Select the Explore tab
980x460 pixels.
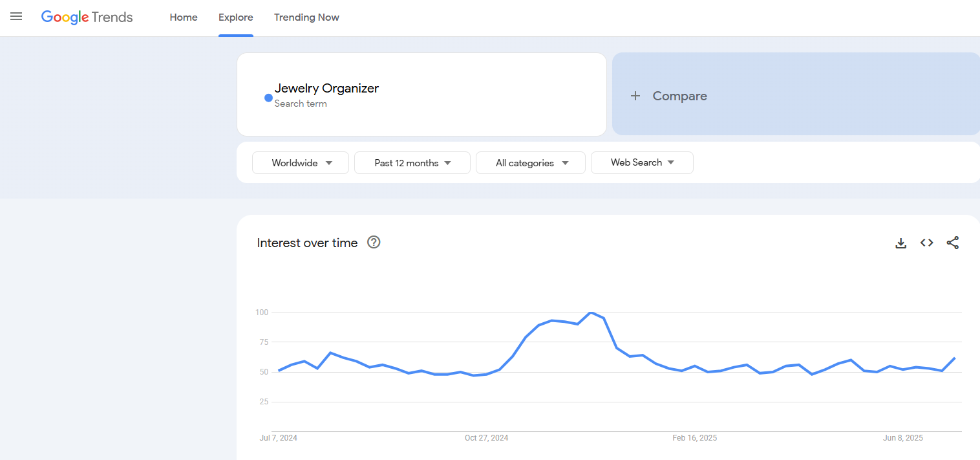pos(236,17)
